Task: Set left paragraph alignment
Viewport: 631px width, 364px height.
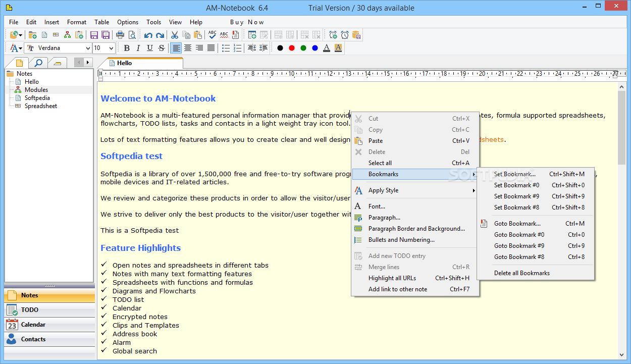Action: pyautogui.click(x=176, y=48)
